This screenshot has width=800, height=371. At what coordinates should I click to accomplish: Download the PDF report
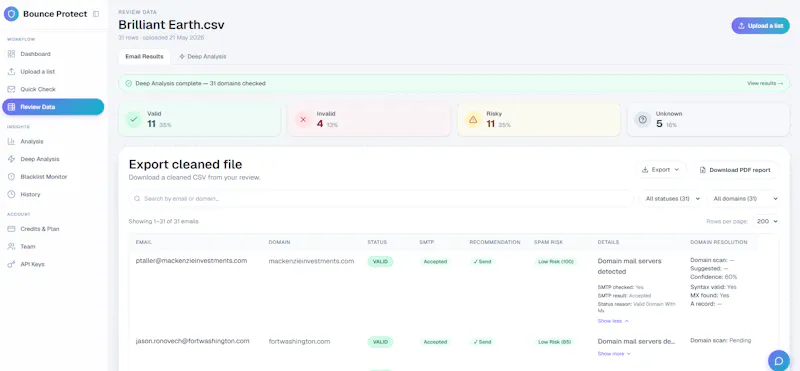[x=735, y=170]
